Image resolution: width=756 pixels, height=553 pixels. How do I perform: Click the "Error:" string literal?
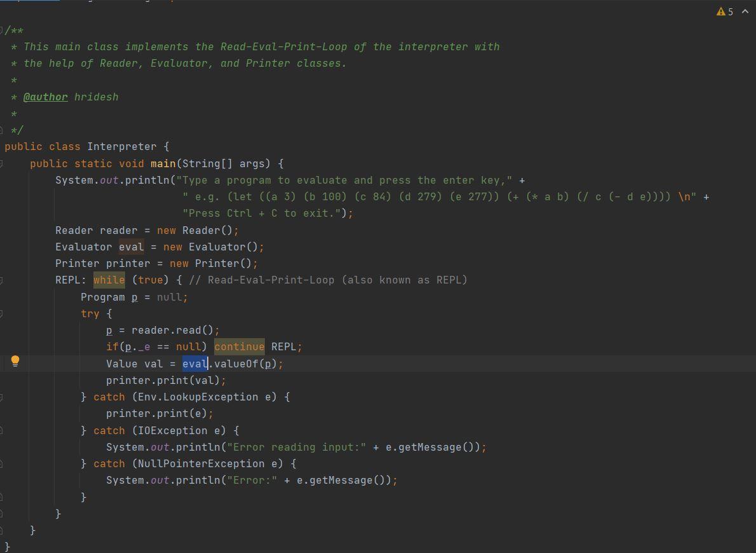coord(252,481)
